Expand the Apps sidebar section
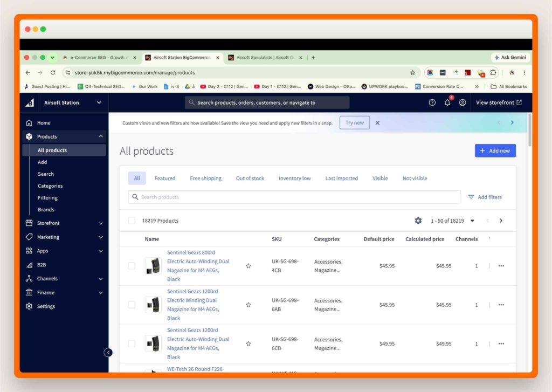552x392 pixels. [101, 251]
